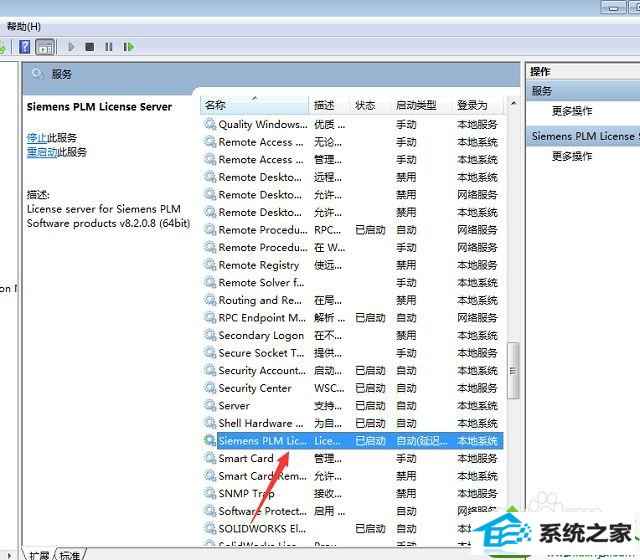Click the Stop Service square icon

[x=90, y=47]
